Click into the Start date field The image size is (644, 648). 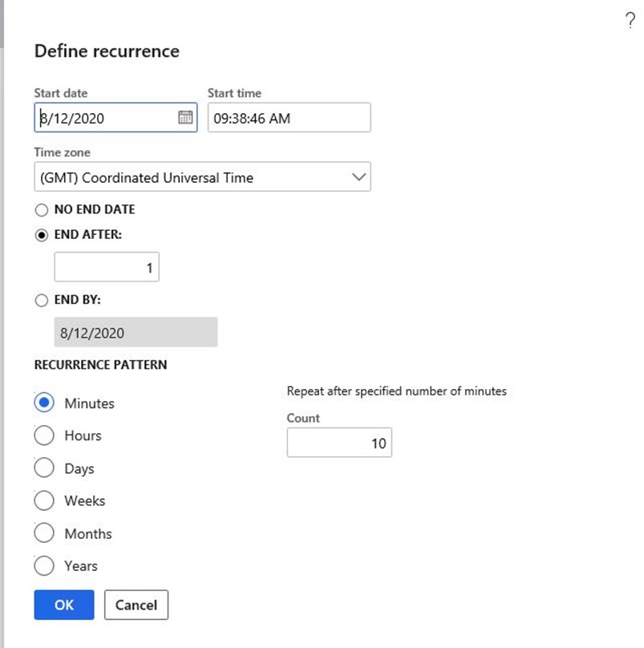click(x=104, y=118)
